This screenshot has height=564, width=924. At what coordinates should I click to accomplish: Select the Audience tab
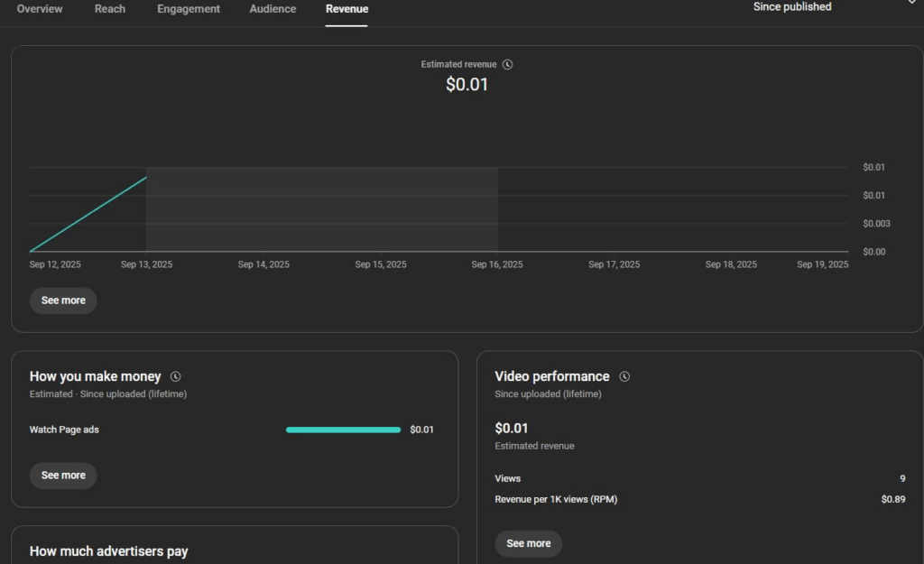(x=273, y=9)
